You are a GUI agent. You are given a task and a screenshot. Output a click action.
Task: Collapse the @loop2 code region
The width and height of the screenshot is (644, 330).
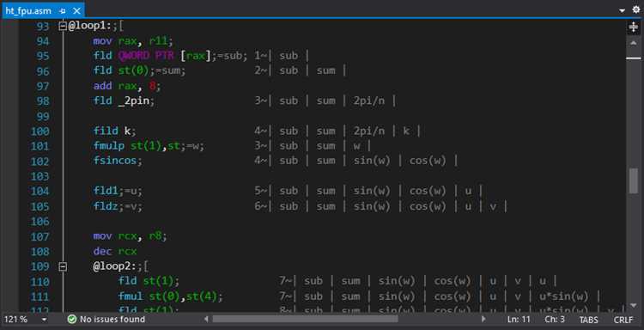pyautogui.click(x=63, y=266)
